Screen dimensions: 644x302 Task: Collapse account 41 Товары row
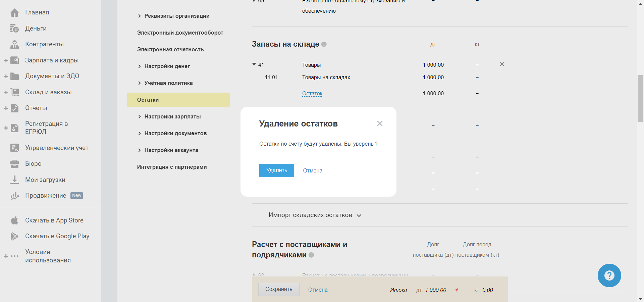[x=254, y=64]
